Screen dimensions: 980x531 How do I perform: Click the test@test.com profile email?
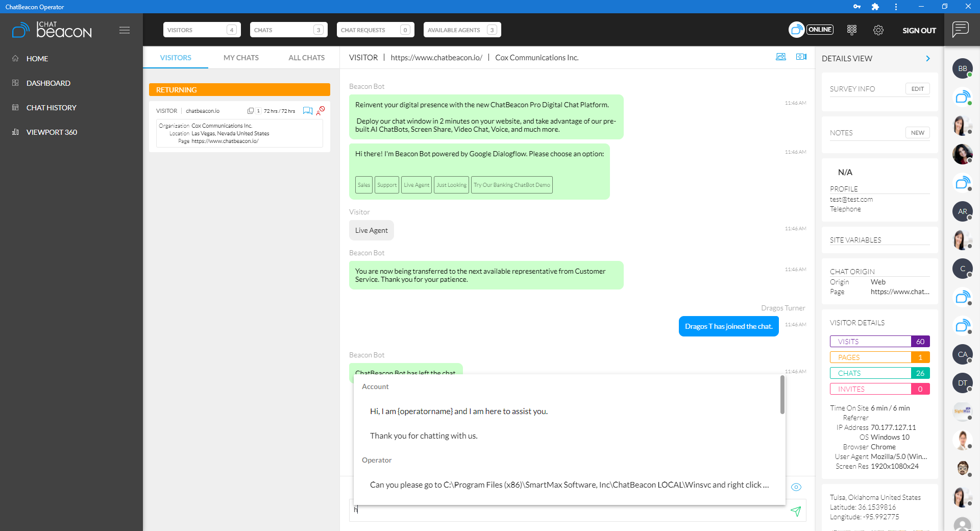[851, 199]
